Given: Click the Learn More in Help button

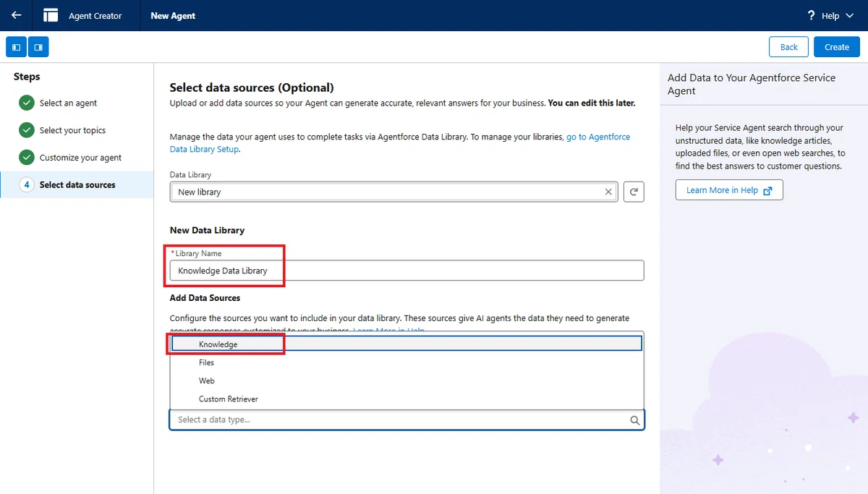Looking at the screenshot, I should (729, 190).
